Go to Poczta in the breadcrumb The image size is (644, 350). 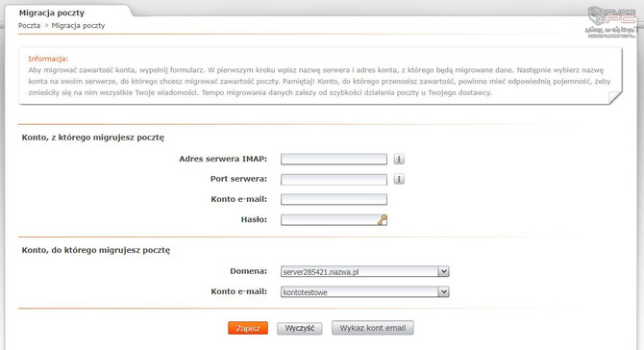tap(29, 25)
